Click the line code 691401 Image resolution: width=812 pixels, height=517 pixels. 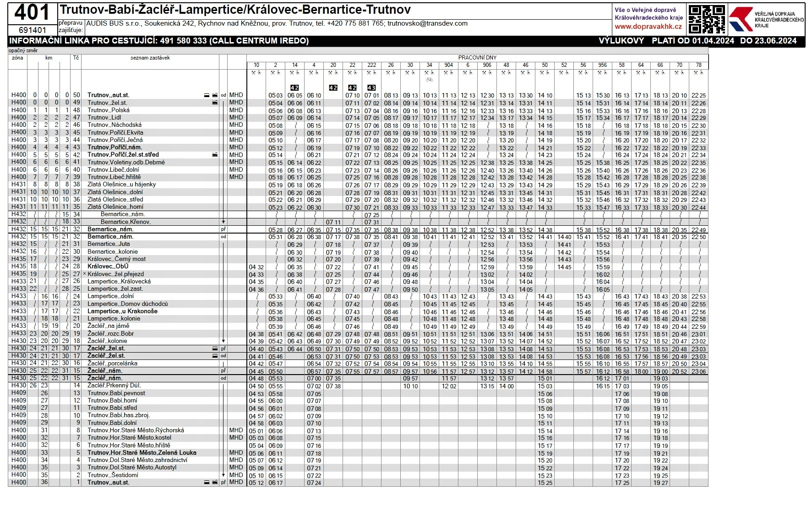(x=32, y=30)
